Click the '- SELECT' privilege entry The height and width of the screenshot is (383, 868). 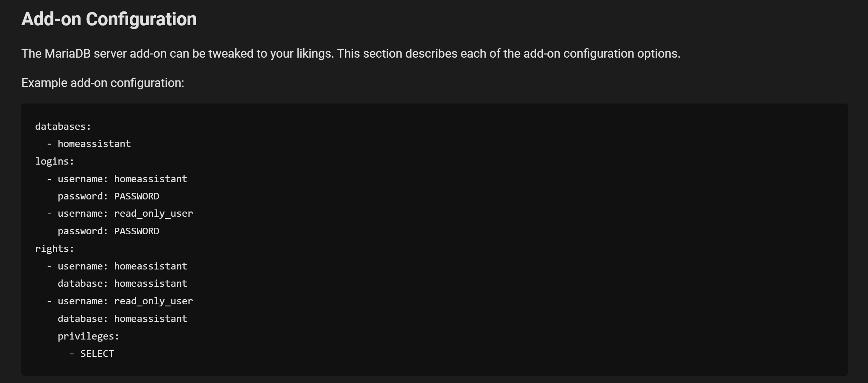(92, 353)
